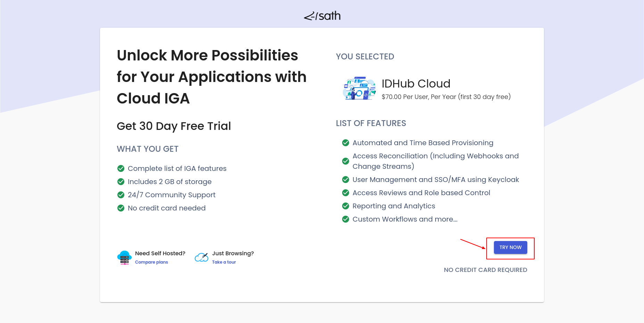
Task: Click the self hosted server cloud icon
Action: pyautogui.click(x=124, y=257)
